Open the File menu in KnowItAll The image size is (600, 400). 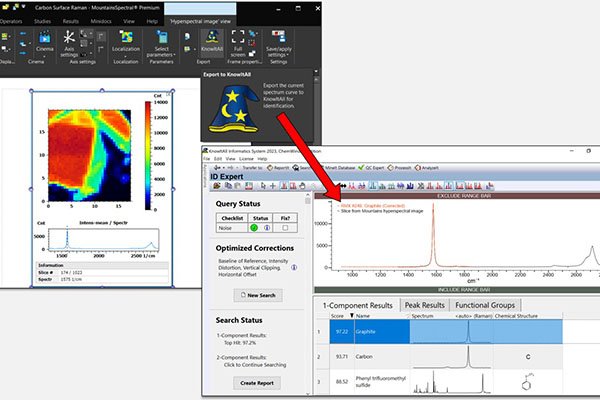pyautogui.click(x=207, y=158)
